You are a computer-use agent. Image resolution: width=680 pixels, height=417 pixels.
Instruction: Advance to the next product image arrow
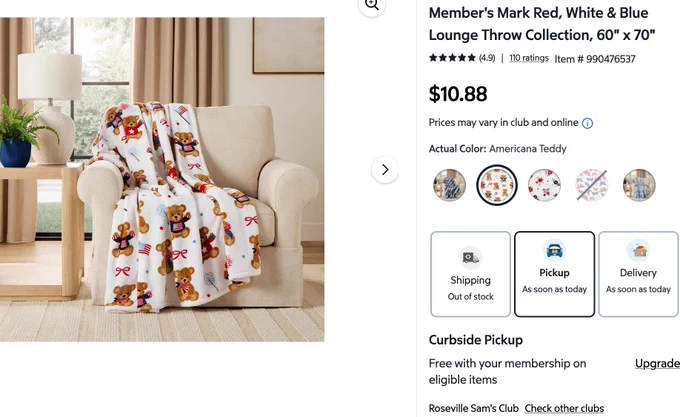385,170
